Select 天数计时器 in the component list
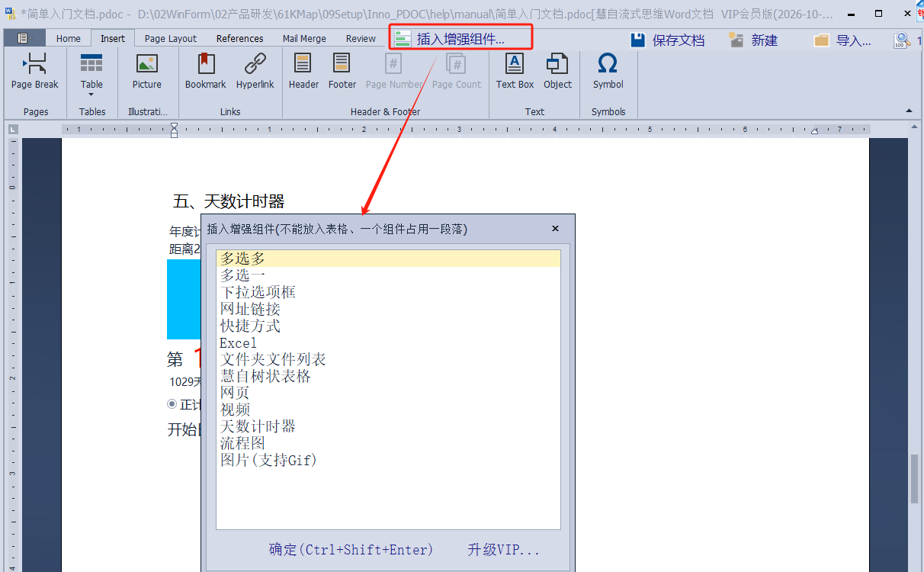924x572 pixels. [258, 426]
